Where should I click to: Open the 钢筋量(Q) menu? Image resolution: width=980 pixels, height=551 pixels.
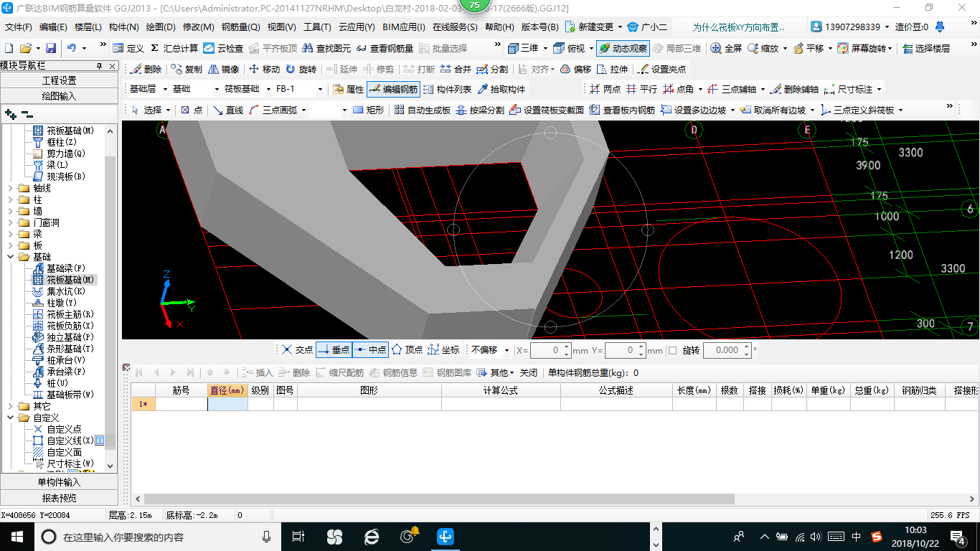pos(241,27)
